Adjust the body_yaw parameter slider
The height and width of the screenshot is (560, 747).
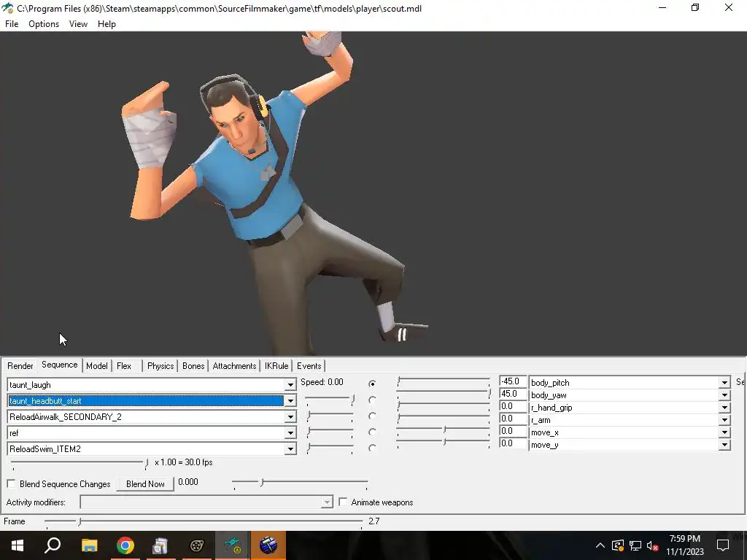click(x=443, y=393)
